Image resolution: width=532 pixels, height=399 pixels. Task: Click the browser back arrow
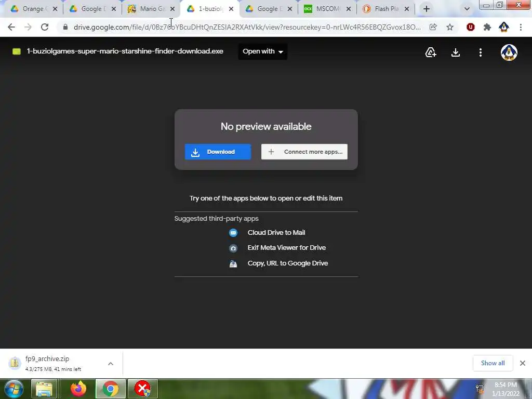coord(11,27)
